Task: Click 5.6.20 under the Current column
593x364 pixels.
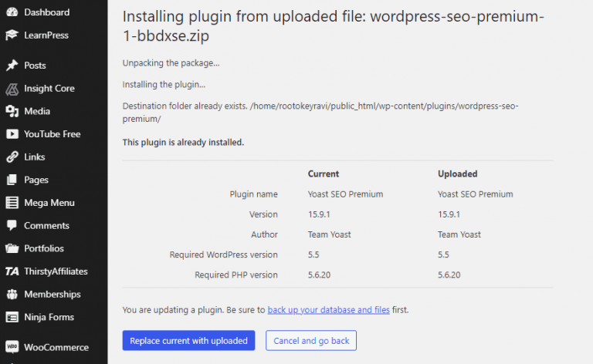Action: click(x=319, y=275)
